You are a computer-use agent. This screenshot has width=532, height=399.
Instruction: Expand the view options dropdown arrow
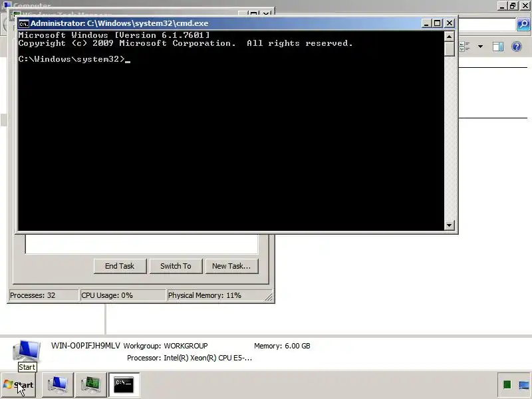click(480, 47)
